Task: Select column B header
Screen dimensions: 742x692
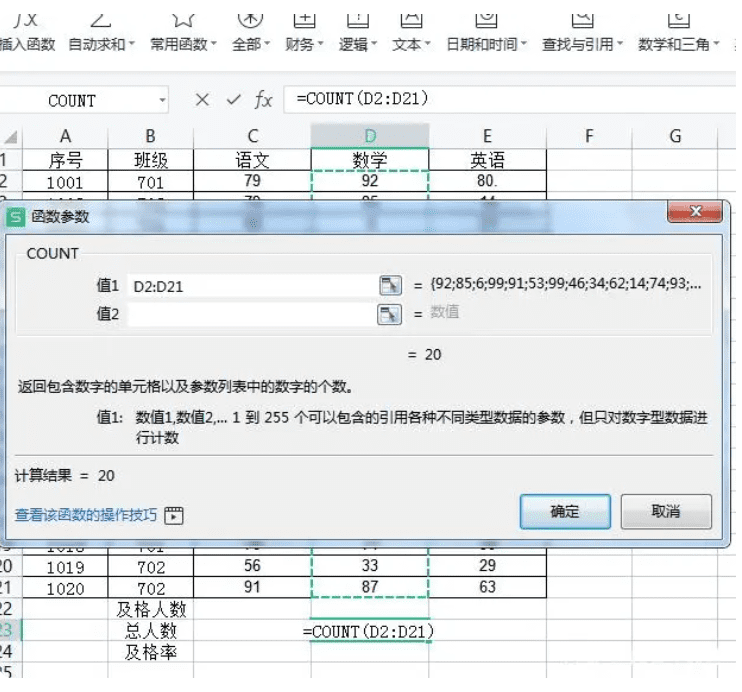Action: tap(150, 136)
